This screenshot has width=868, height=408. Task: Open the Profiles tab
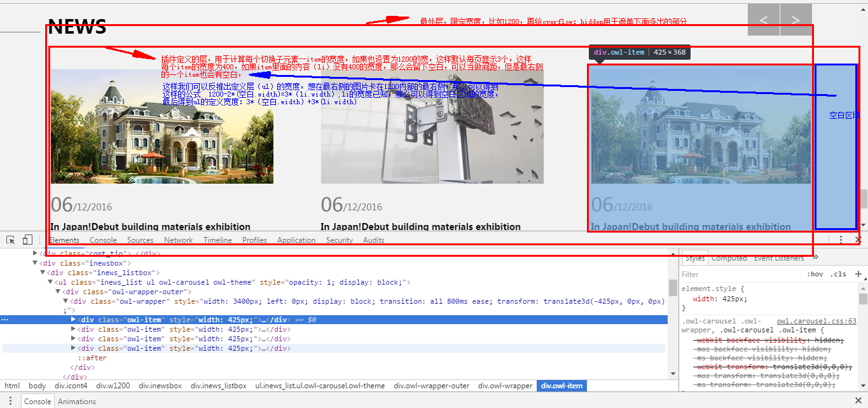click(x=254, y=240)
